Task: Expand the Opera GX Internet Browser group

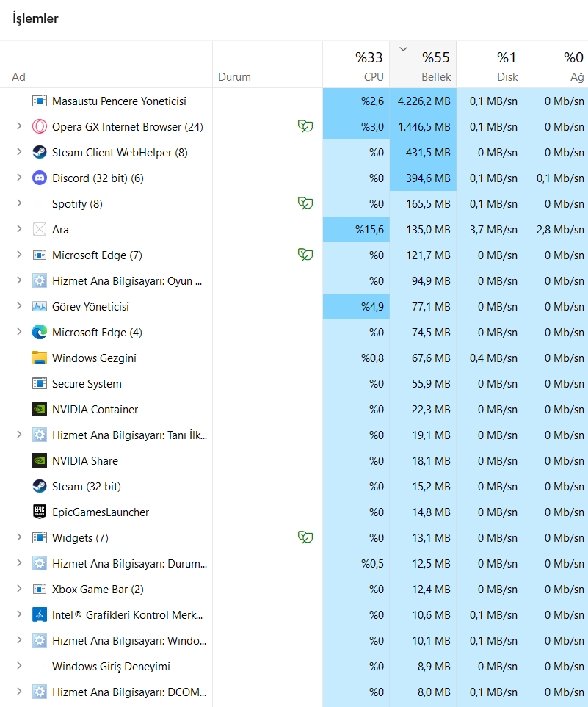Action: point(19,127)
